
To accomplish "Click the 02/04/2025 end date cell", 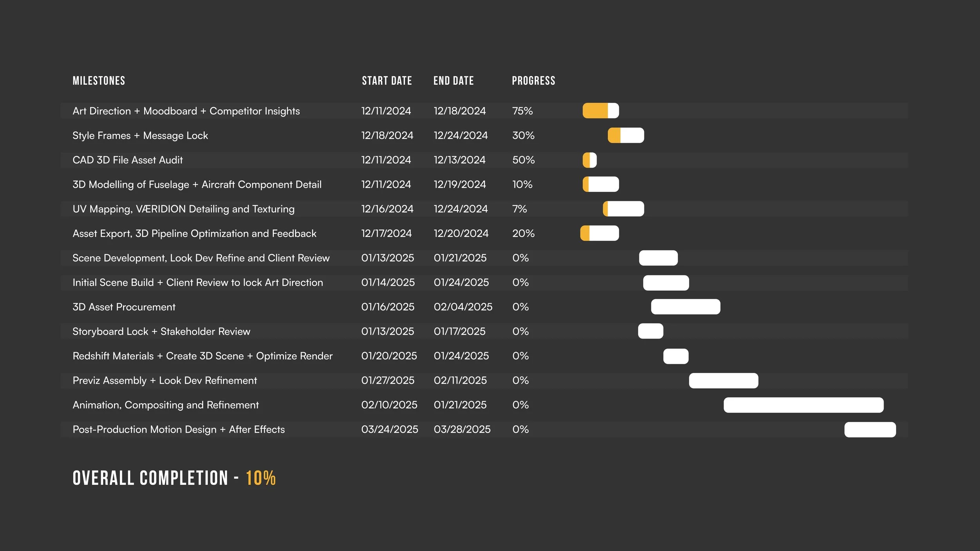I will [x=463, y=307].
